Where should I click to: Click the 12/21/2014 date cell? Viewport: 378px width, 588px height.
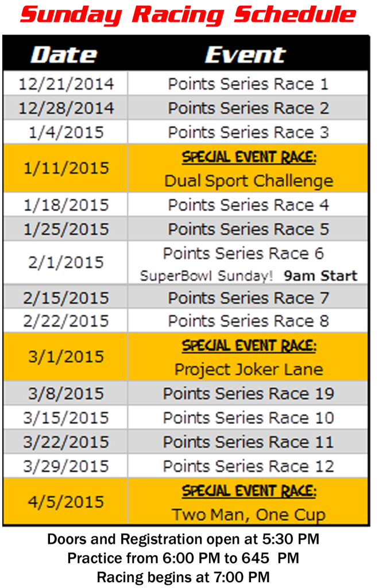(x=66, y=84)
